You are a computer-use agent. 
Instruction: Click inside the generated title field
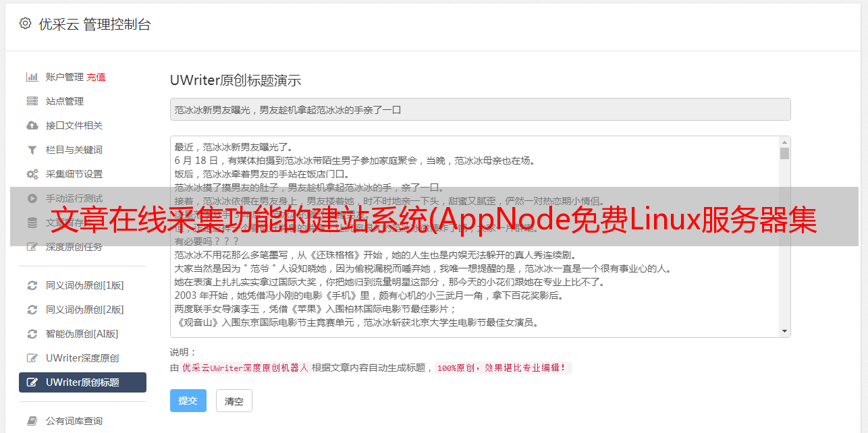479,109
